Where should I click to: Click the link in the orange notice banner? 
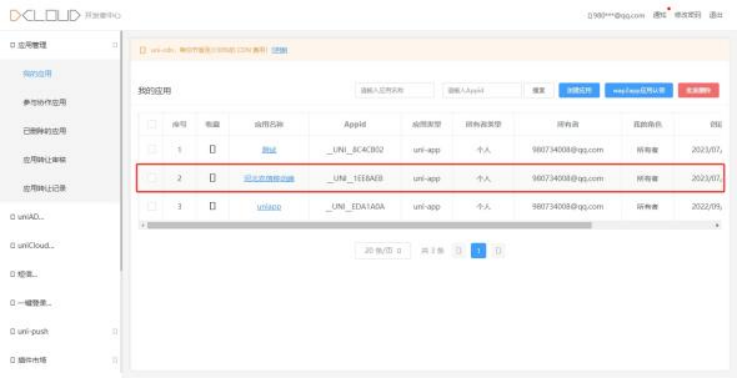(x=280, y=50)
